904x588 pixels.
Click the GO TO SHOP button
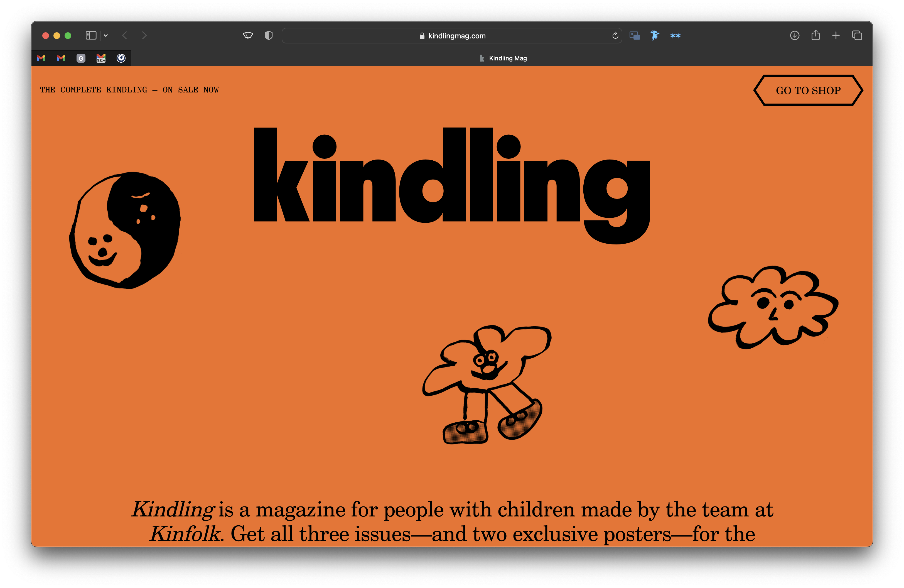(x=808, y=90)
